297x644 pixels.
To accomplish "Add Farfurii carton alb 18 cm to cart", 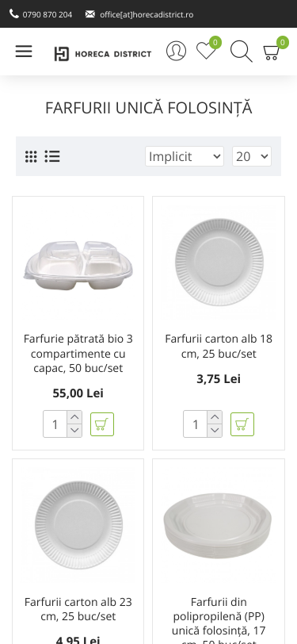I will (242, 424).
